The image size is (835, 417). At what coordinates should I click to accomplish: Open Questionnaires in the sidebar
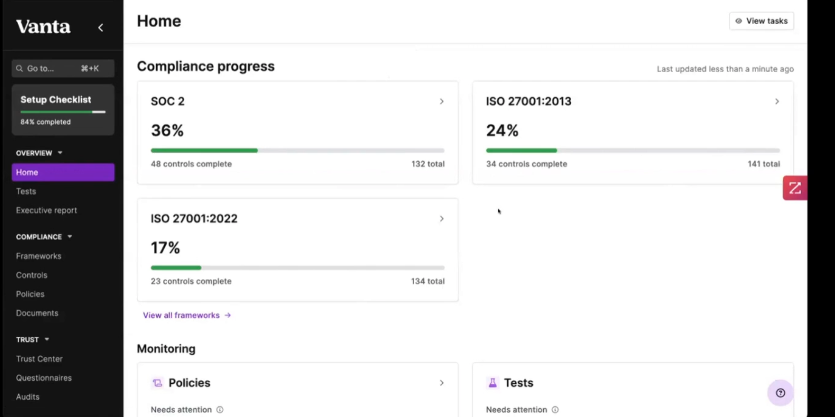pos(44,378)
